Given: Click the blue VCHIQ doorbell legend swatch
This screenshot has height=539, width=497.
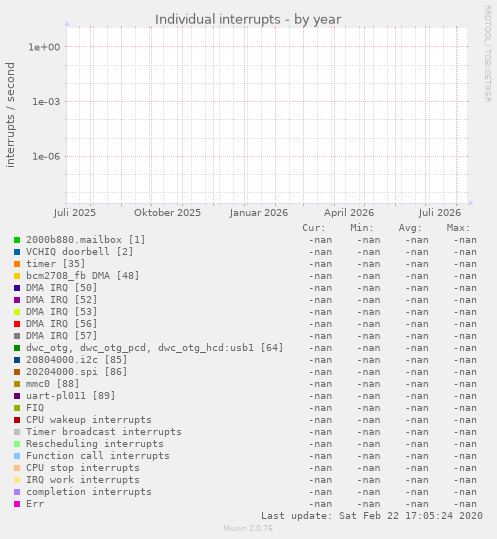Looking at the screenshot, I should [x=17, y=252].
